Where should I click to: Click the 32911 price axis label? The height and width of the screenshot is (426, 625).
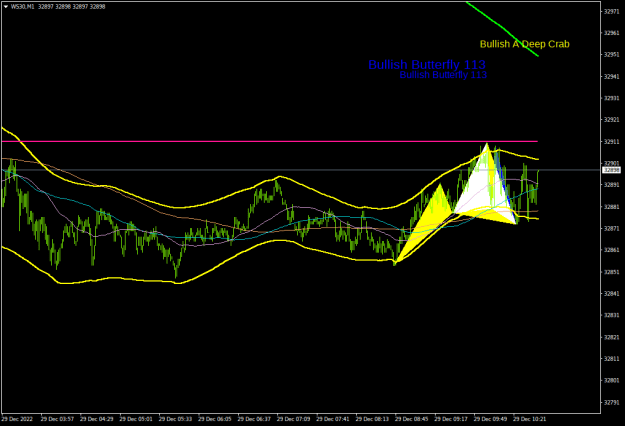[611, 141]
